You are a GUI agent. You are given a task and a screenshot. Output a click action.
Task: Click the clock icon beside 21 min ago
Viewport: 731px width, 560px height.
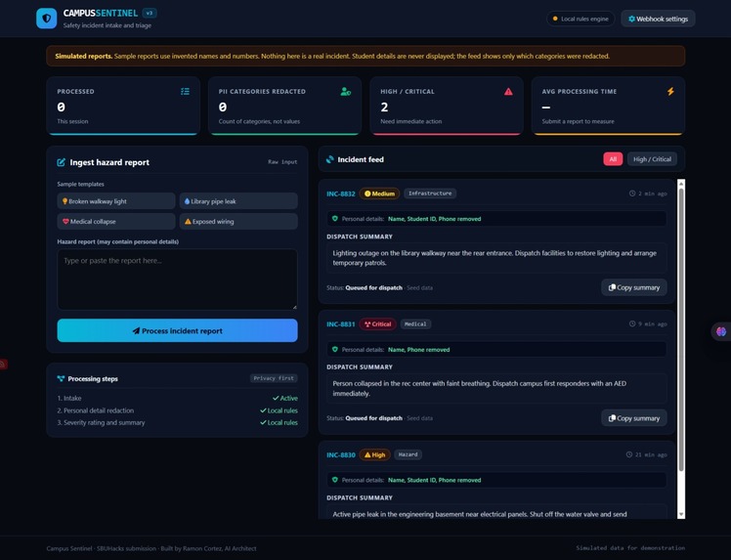click(x=629, y=454)
